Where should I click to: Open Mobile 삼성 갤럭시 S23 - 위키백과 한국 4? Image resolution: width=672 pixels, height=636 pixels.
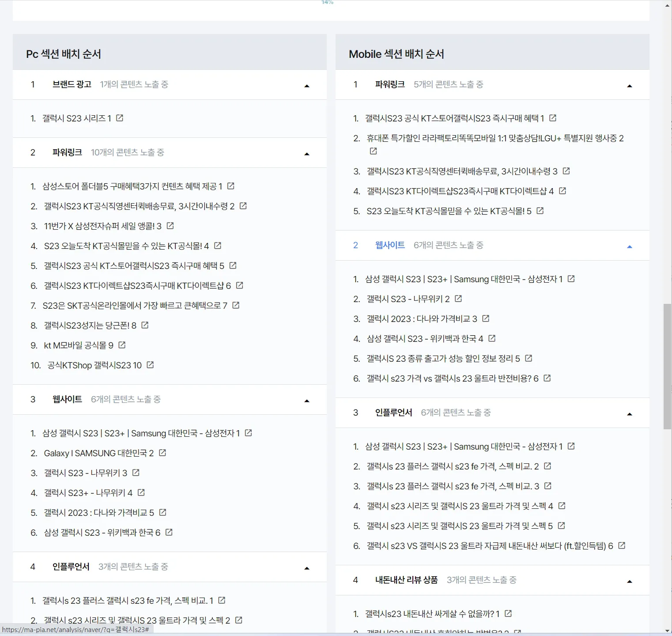click(x=425, y=338)
